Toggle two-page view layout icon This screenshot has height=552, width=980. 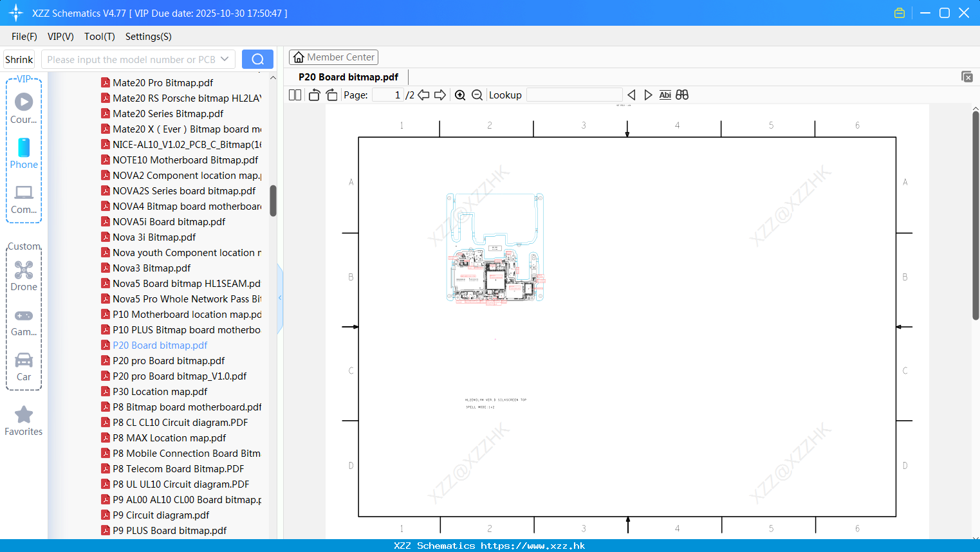click(295, 95)
